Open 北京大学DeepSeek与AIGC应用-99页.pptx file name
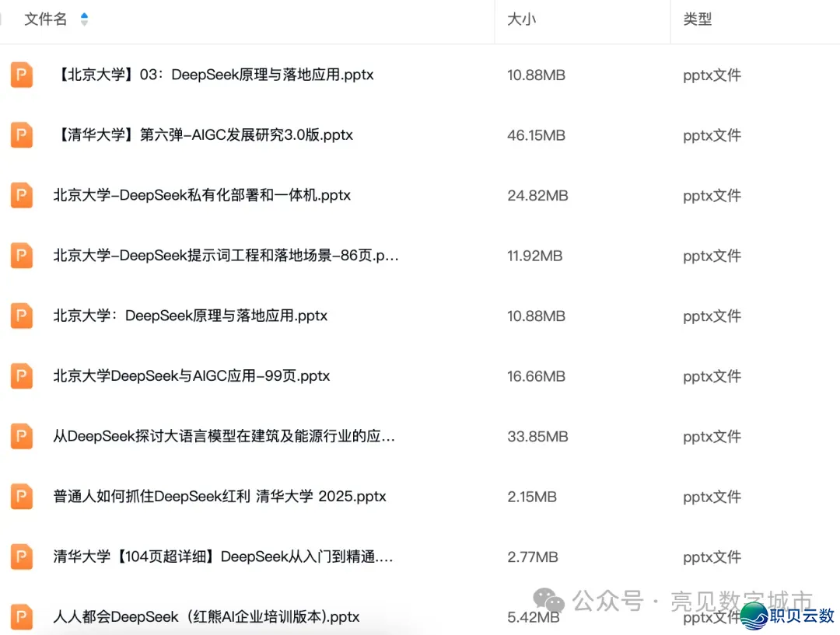The height and width of the screenshot is (635, 840). (x=191, y=376)
